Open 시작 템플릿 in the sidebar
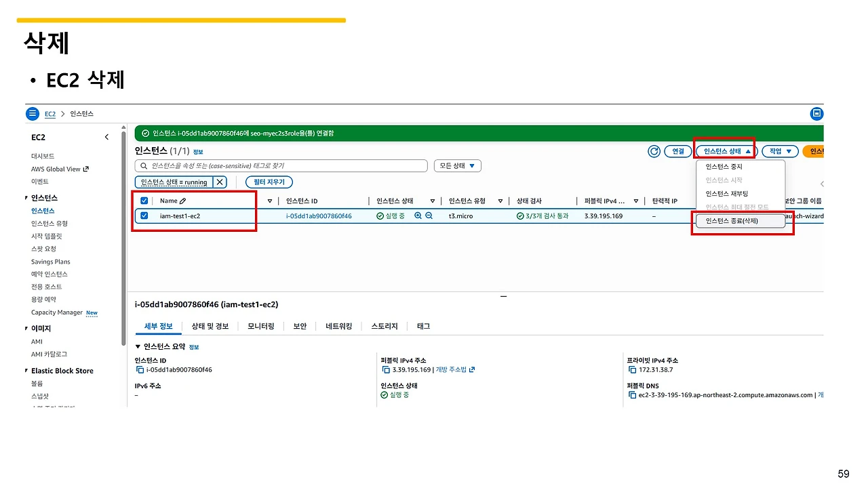 click(x=47, y=236)
